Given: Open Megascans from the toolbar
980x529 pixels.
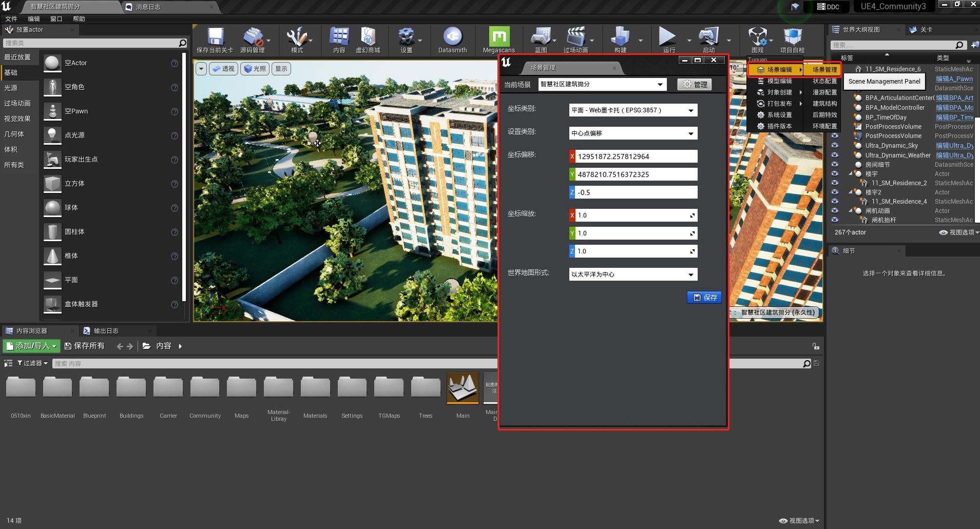Looking at the screenshot, I should pyautogui.click(x=498, y=37).
